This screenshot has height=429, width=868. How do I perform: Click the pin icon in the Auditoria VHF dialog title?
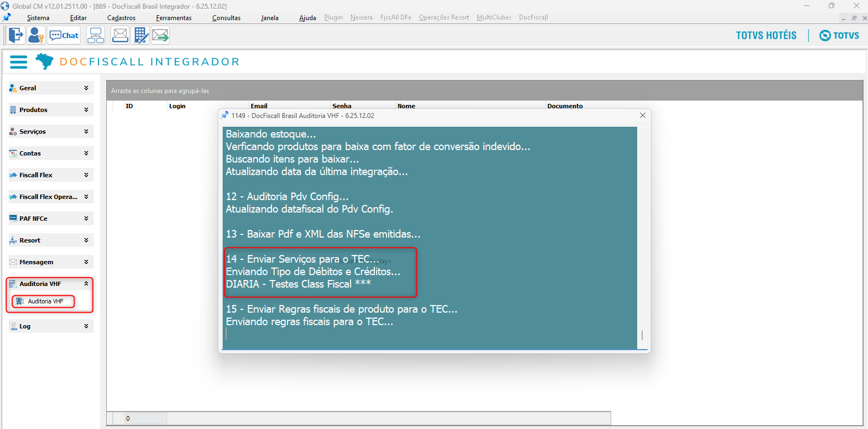pos(224,115)
